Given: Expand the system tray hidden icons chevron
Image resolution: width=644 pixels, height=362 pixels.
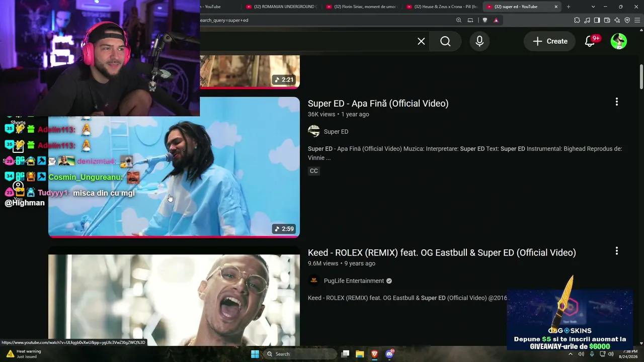Looking at the screenshot, I should [x=570, y=354].
